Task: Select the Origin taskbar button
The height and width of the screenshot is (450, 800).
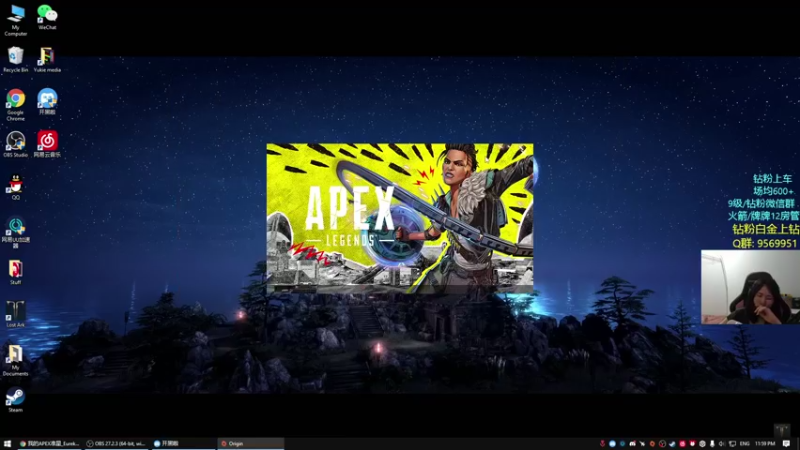Action: click(x=251, y=444)
